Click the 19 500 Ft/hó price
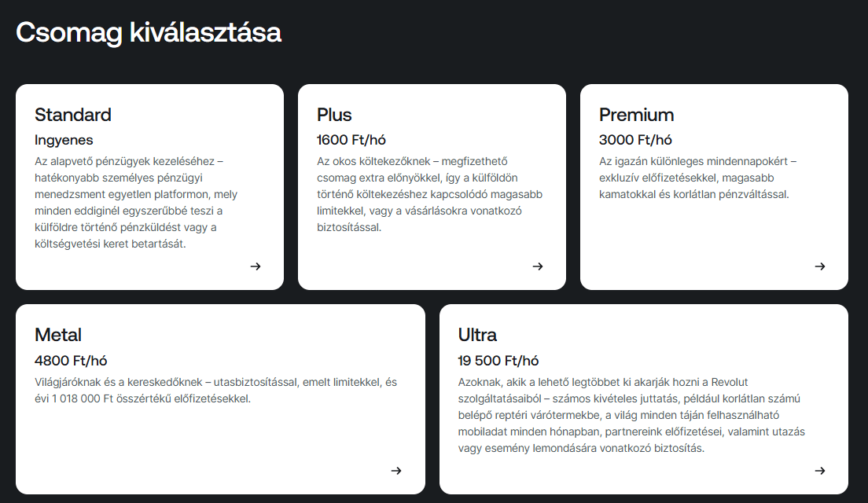The image size is (868, 503). pos(498,361)
